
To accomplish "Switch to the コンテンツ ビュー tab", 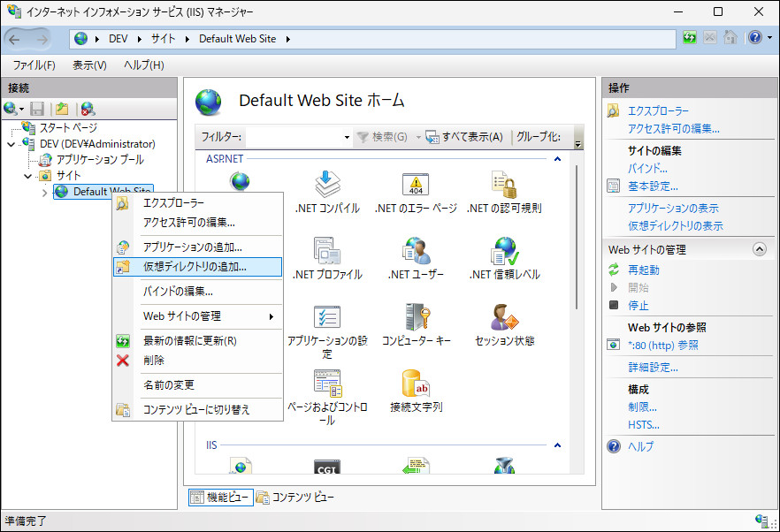I will [x=295, y=497].
